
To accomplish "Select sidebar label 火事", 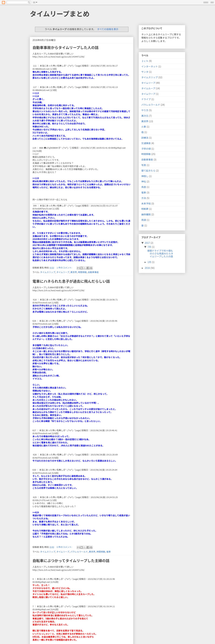I will [144, 127].
